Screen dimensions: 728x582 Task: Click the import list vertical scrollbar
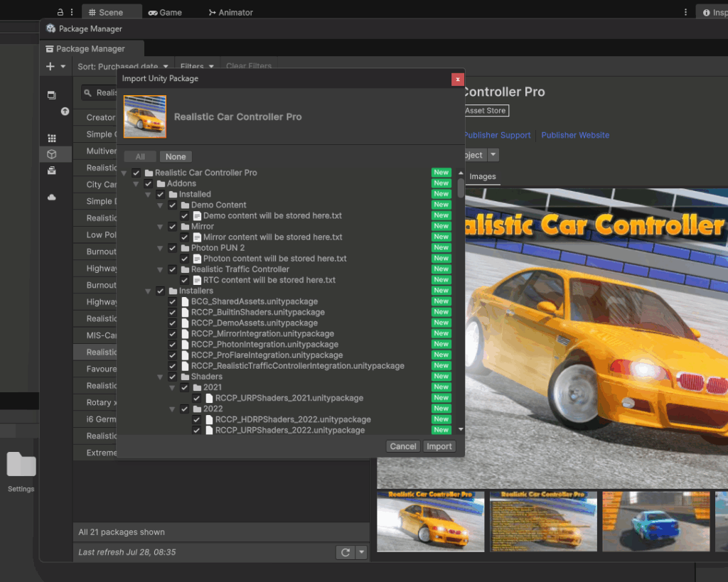[x=461, y=188]
